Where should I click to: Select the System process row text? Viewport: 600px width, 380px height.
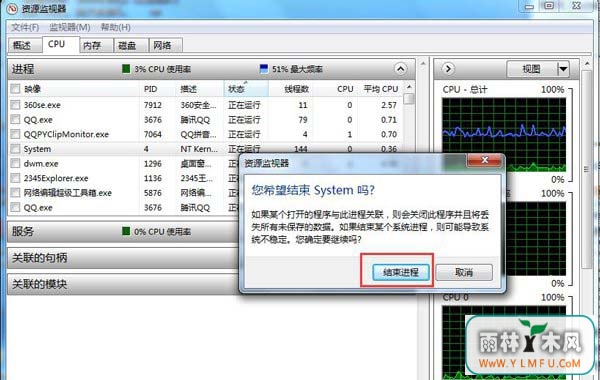click(x=37, y=149)
